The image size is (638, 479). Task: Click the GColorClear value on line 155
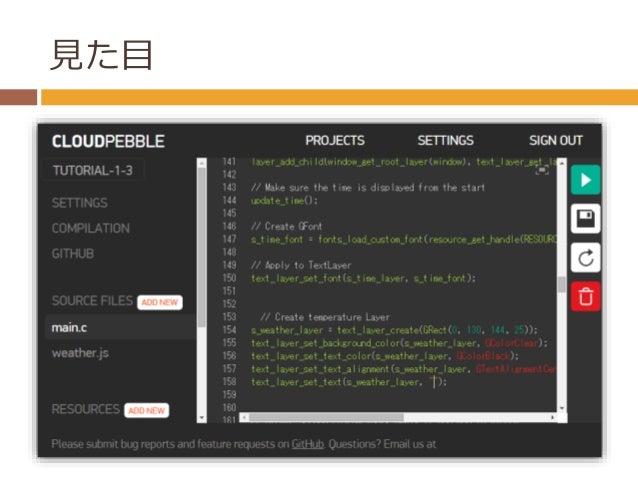[513, 343]
